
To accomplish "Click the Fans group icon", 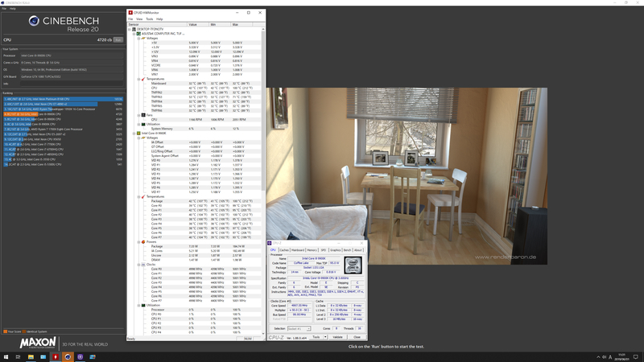I will click(x=143, y=115).
